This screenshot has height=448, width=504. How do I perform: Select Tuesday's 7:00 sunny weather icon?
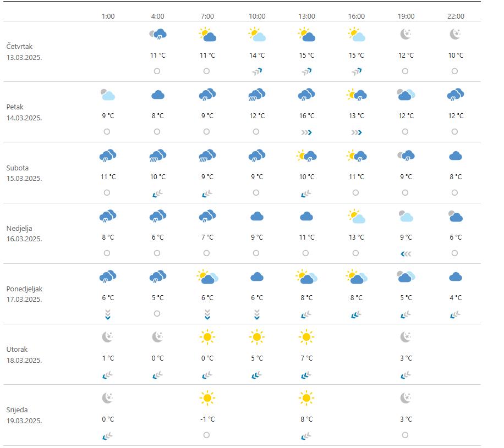207,337
